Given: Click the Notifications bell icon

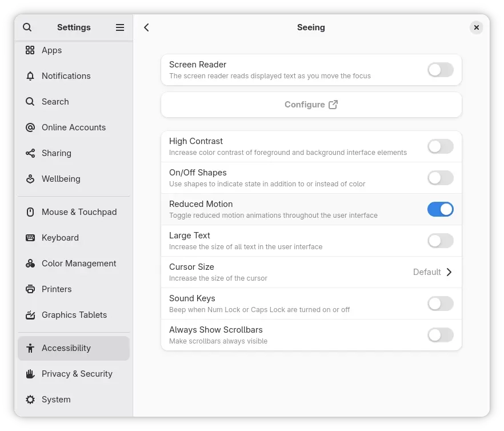Looking at the screenshot, I should pos(30,76).
